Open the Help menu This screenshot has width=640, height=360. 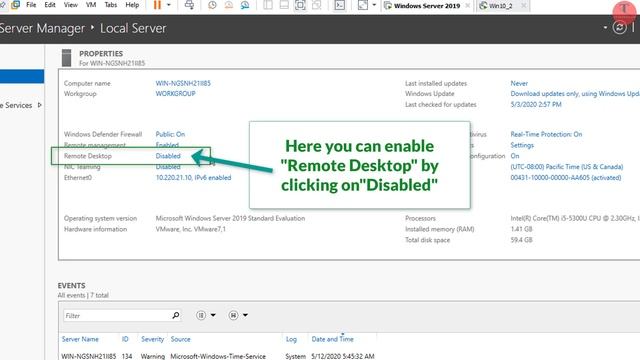click(132, 5)
